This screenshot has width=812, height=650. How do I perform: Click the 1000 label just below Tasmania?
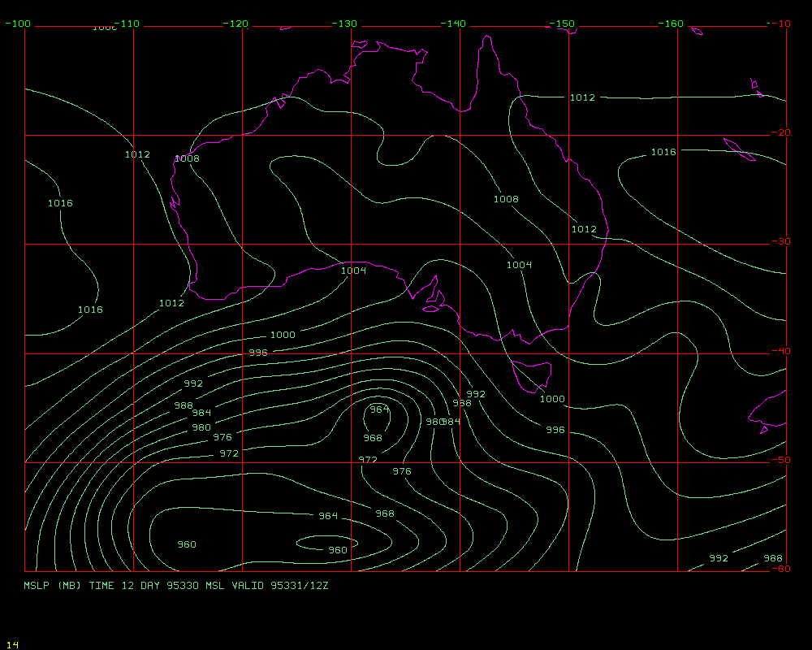[552, 399]
